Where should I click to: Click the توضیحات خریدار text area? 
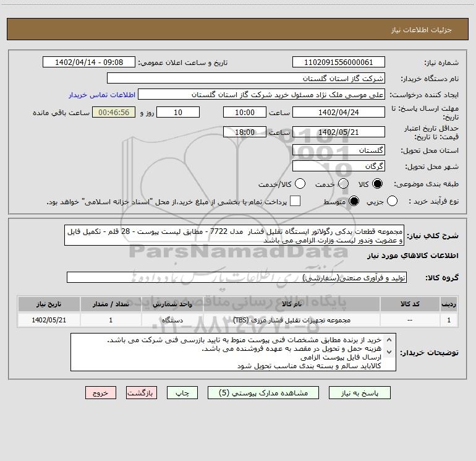pyautogui.click(x=233, y=352)
